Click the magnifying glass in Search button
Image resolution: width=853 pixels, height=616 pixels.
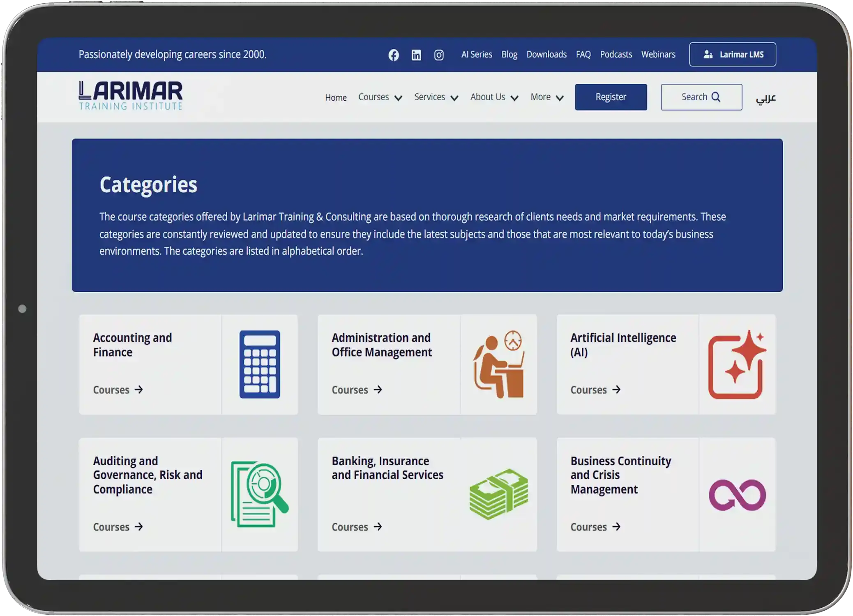[716, 97]
